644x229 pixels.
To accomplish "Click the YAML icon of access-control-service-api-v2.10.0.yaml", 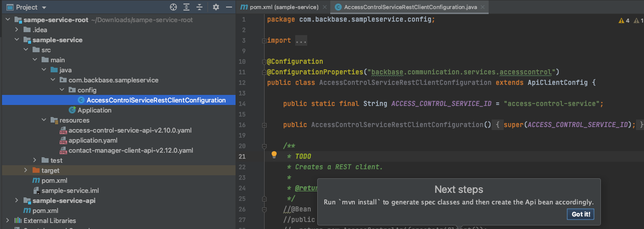I will pos(63,130).
